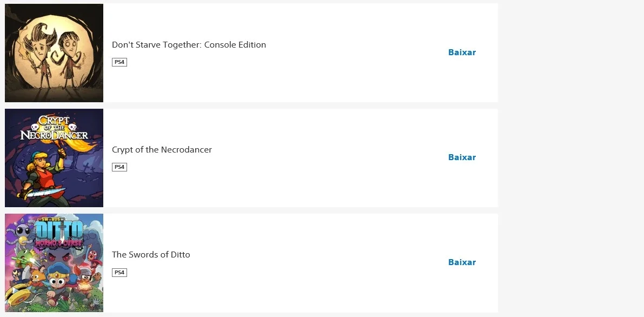Click the PS4 badge under Don't Starve Together
The image size is (644, 317).
[119, 62]
